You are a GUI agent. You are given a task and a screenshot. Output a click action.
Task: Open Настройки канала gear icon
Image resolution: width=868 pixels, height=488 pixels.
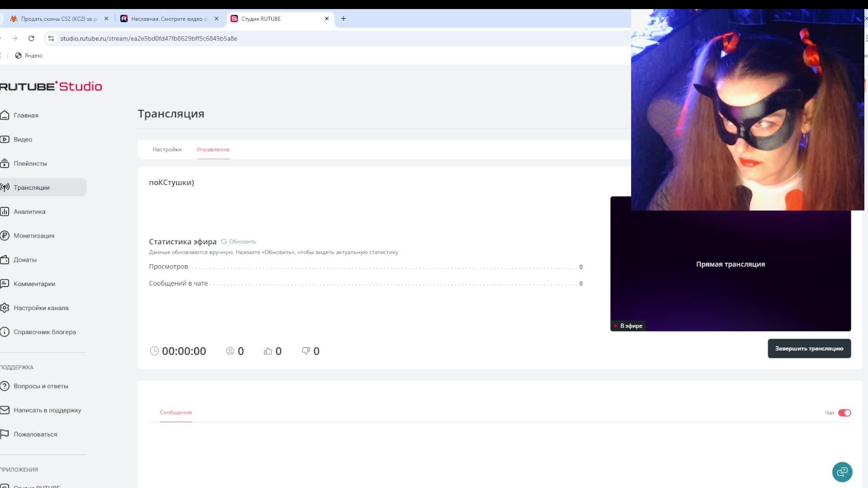[x=5, y=308]
